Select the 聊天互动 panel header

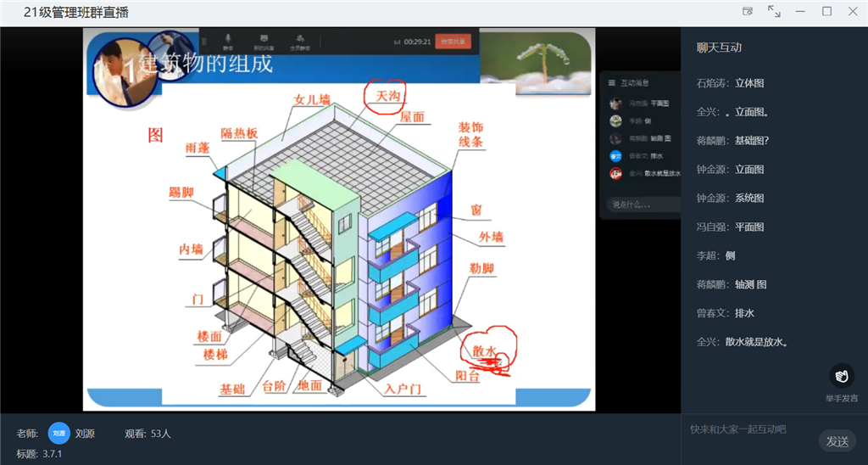pyautogui.click(x=719, y=48)
